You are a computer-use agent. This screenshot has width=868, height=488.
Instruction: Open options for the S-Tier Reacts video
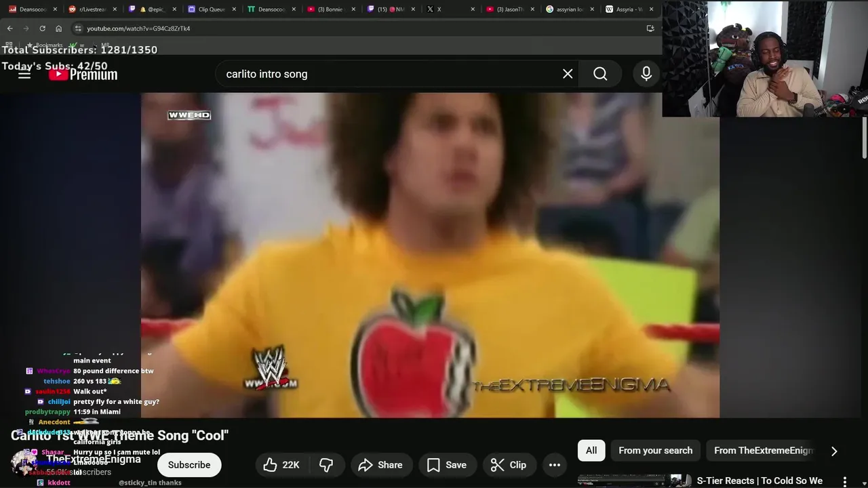[x=845, y=481]
